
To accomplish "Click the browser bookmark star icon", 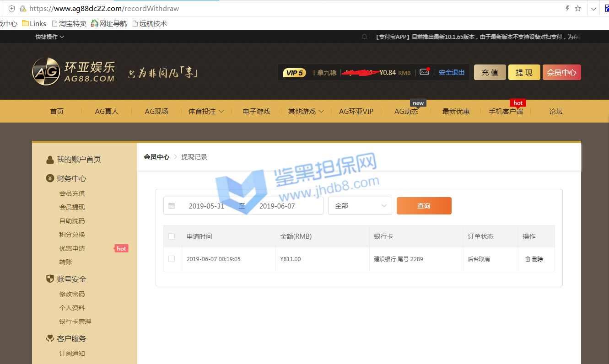I will (578, 8).
